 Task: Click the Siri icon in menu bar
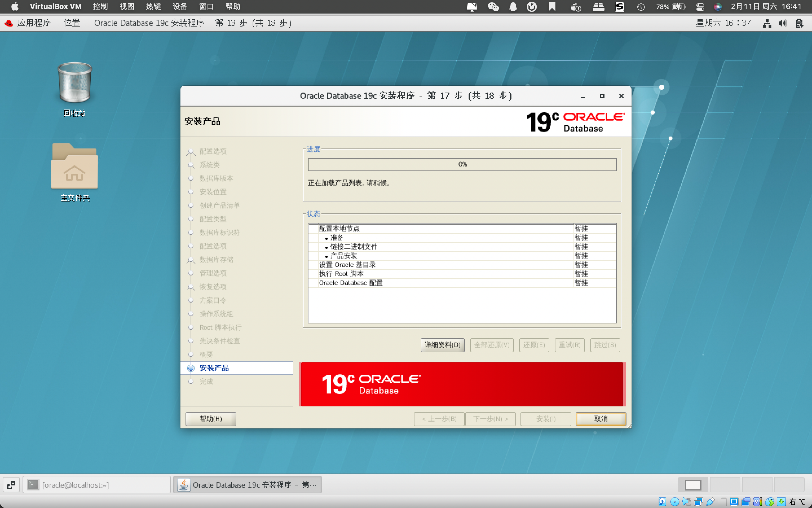click(718, 7)
